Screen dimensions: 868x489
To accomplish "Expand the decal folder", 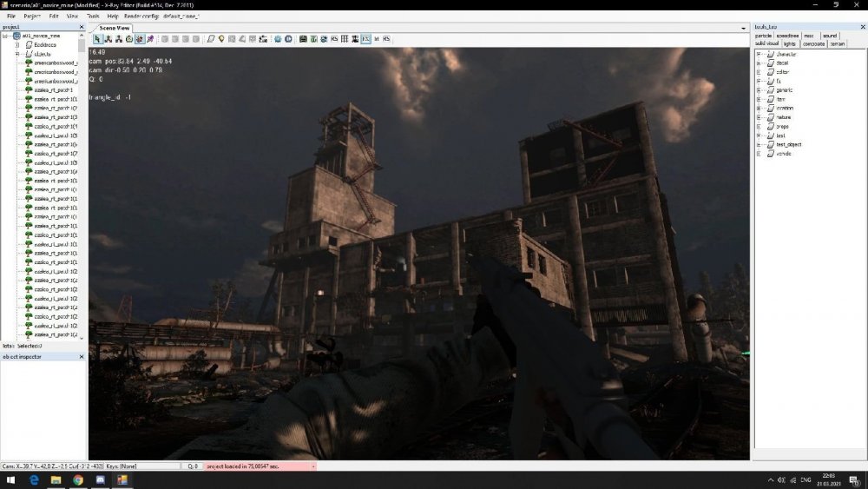I will tap(759, 63).
